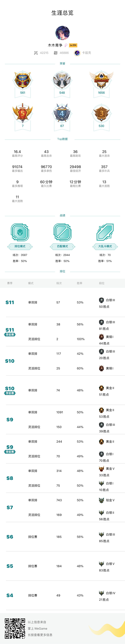Screen dimensions: 125x644
Task: Click the player profile avatar
Action: [62, 33]
